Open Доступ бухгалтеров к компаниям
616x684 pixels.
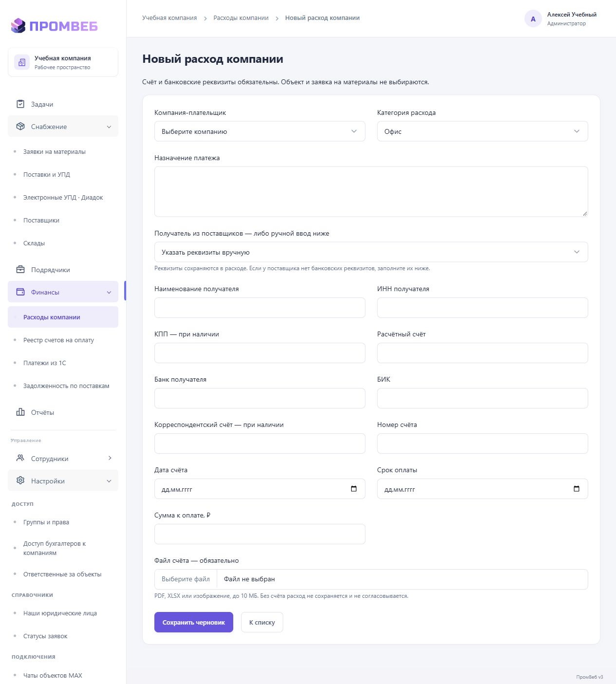click(x=55, y=548)
